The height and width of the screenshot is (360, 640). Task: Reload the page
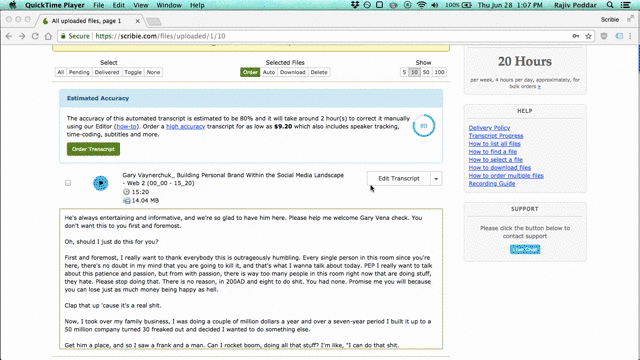35,36
